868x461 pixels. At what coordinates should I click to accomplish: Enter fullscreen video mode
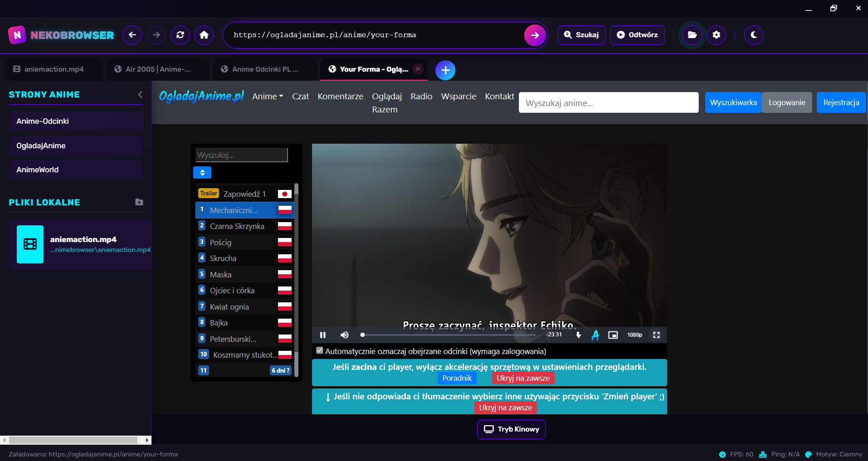[x=656, y=335]
